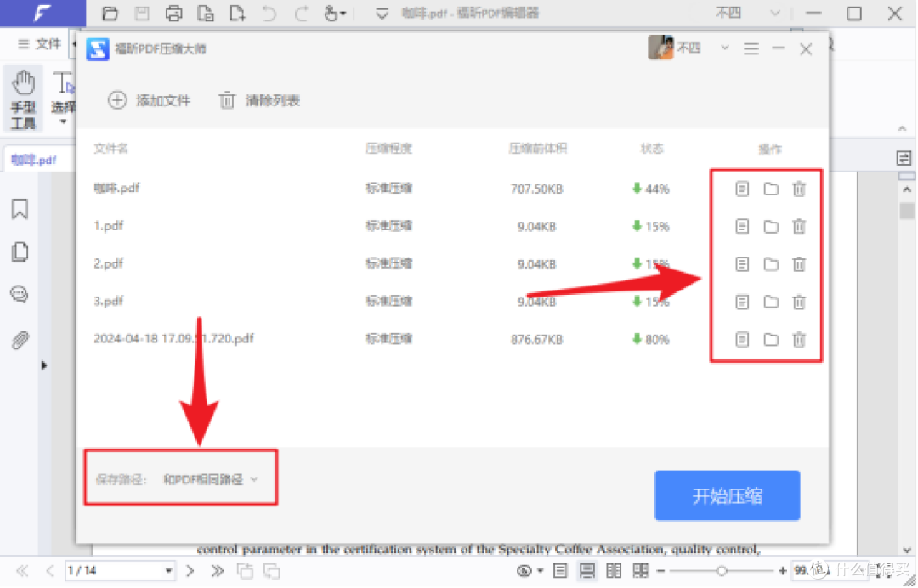
Task: Go to previous page in the status bar
Action: point(49,570)
